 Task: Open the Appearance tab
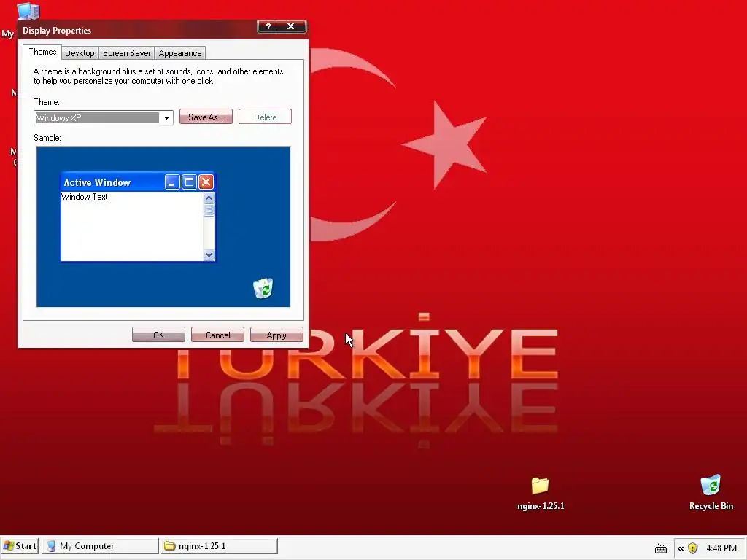(x=180, y=52)
